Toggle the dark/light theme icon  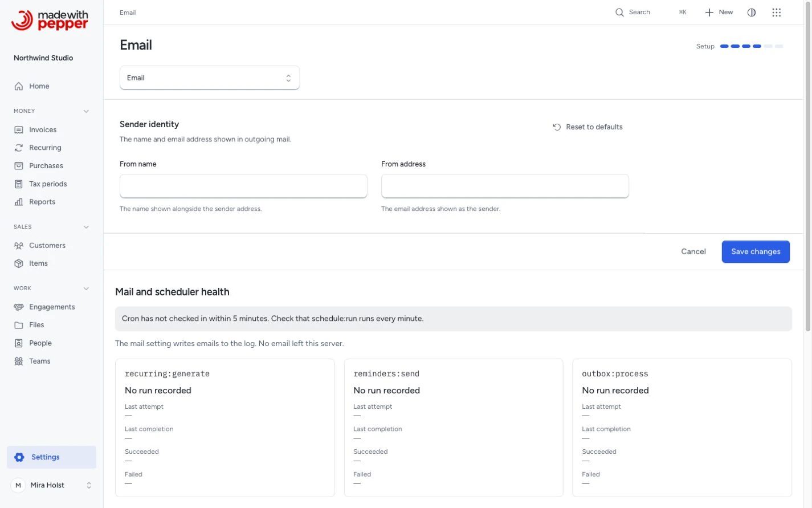[752, 13]
